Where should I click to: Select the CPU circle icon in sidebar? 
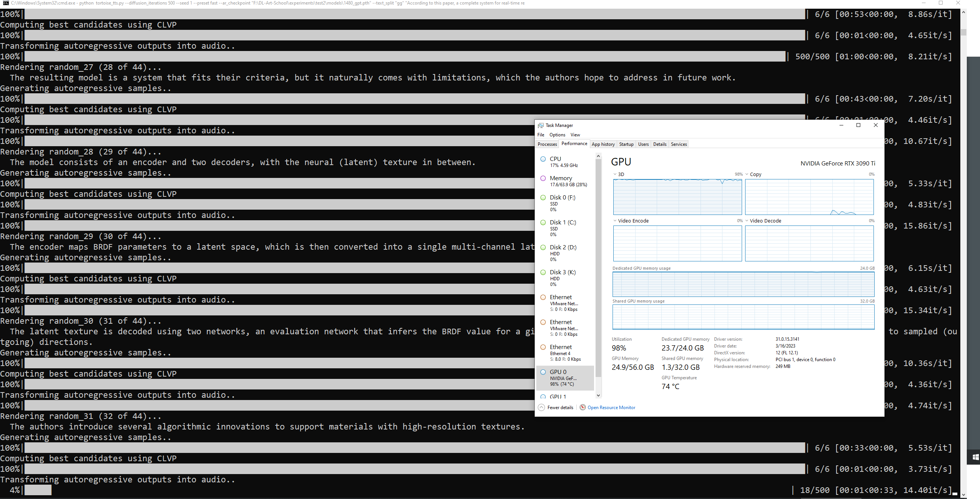pos(543,159)
